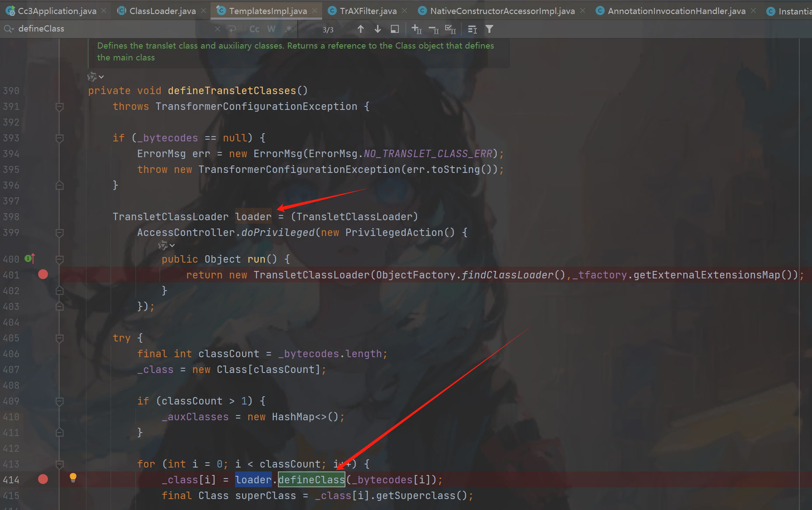Click line number 398 in gutter
The image size is (812, 510).
click(x=11, y=217)
